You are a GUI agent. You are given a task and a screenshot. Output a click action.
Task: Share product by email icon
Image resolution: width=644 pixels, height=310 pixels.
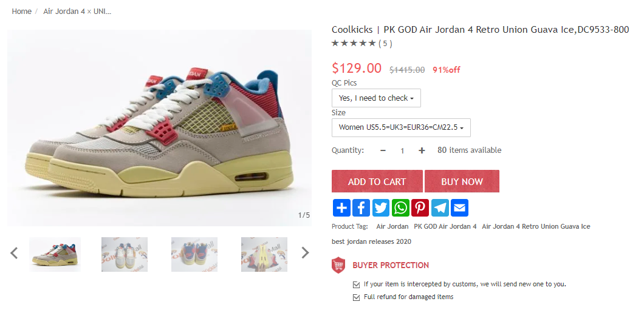click(x=459, y=208)
